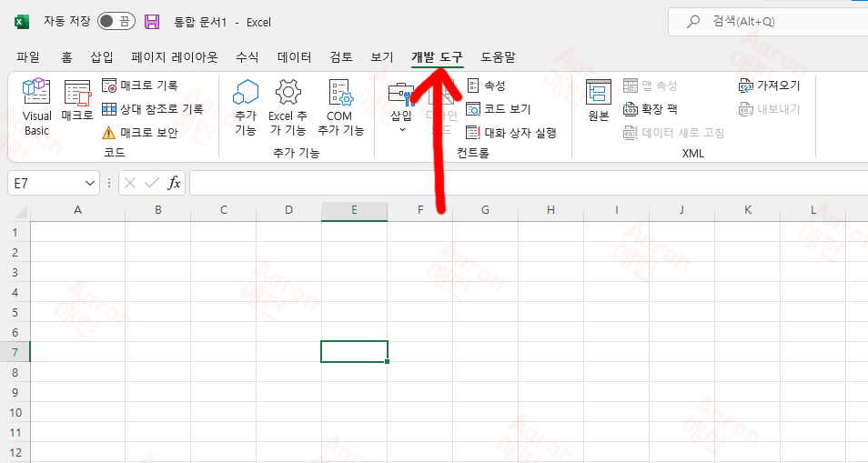Open XML 원본 (Source) pane
This screenshot has width=868, height=463.
click(599, 101)
